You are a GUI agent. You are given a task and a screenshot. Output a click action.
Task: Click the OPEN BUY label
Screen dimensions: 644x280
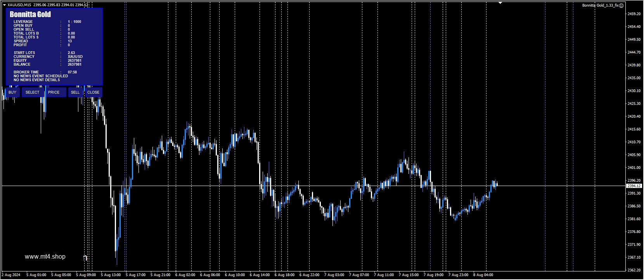tap(23, 26)
